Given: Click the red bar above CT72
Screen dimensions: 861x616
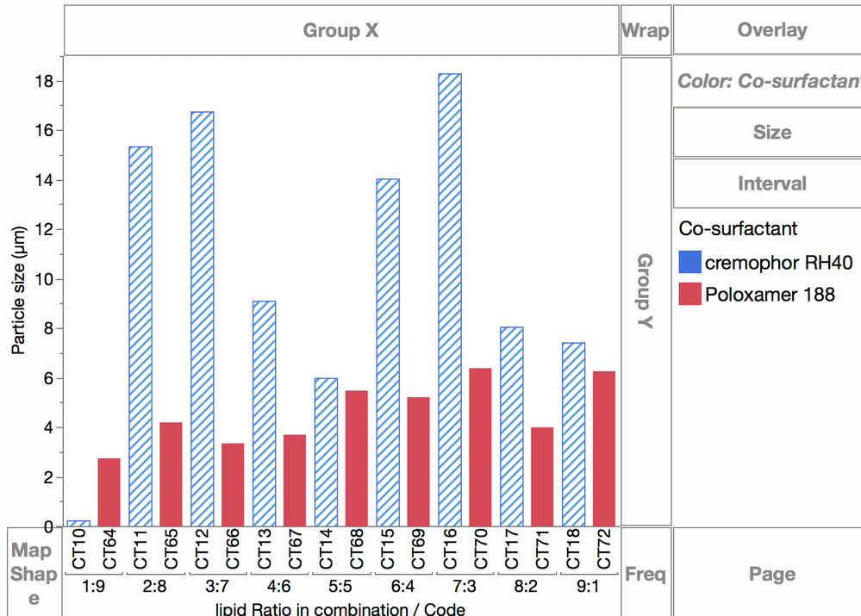Looking at the screenshot, I should click(x=604, y=449).
